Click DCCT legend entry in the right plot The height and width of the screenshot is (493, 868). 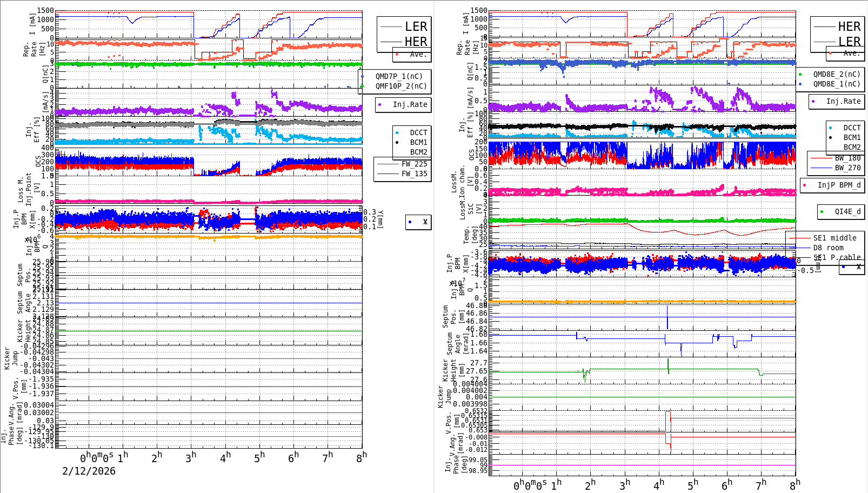point(852,128)
